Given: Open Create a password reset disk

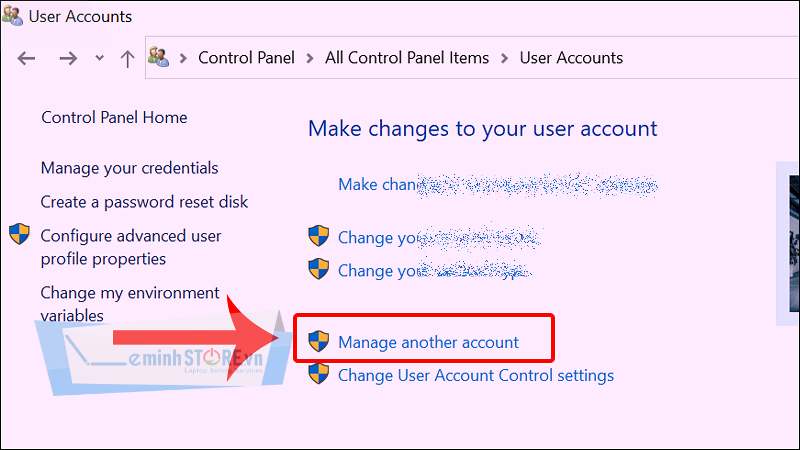Looking at the screenshot, I should point(144,202).
